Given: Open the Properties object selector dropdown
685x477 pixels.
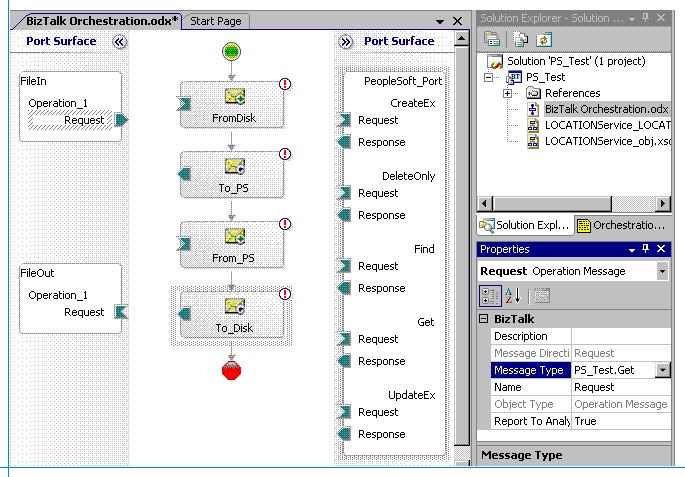Looking at the screenshot, I should tap(662, 271).
